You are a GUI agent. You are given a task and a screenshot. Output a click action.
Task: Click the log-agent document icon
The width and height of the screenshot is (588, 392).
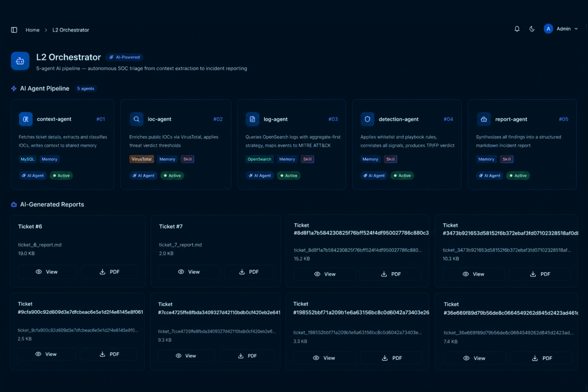pyautogui.click(x=252, y=119)
